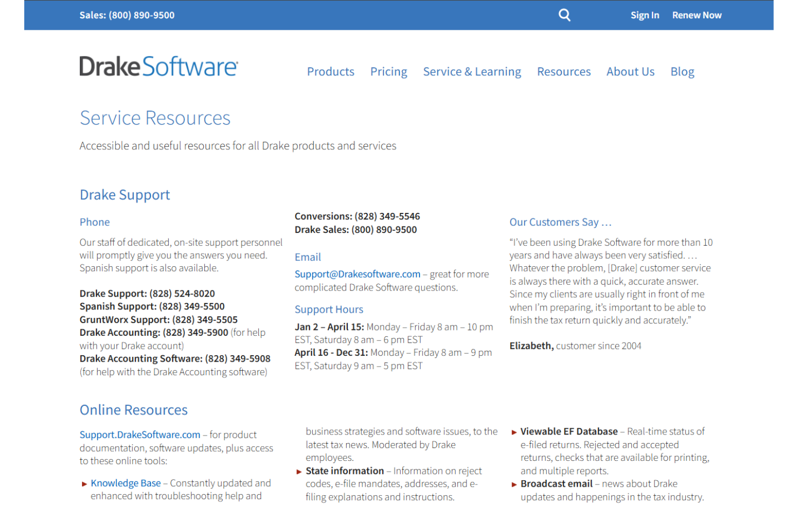The width and height of the screenshot is (798, 532).
Task: Open the Resources menu
Action: pyautogui.click(x=564, y=72)
